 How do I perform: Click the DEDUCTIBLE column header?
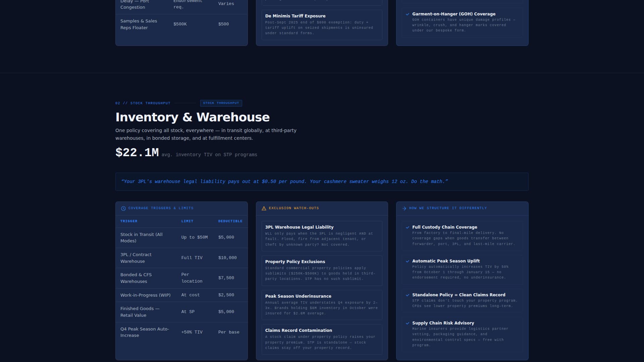point(230,221)
